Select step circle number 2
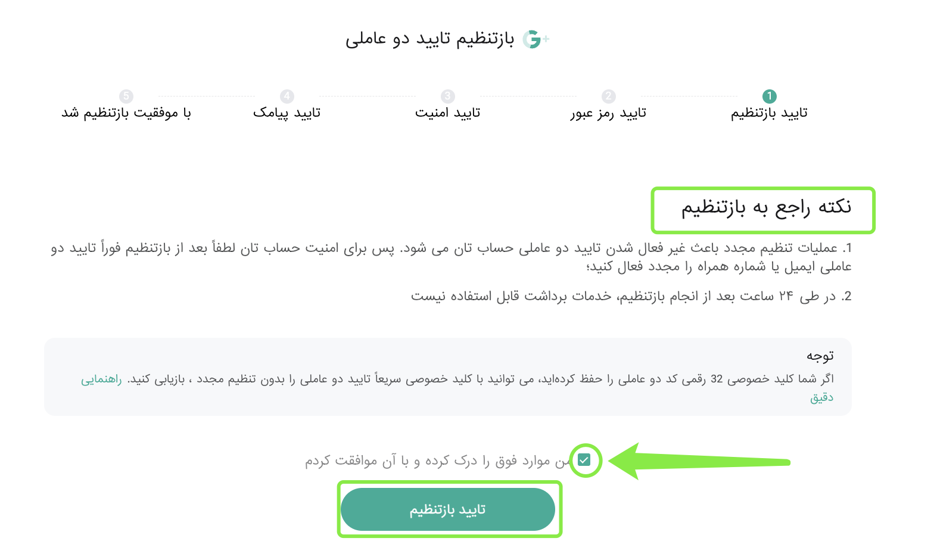Screen dimensions: 934x560 608,96
